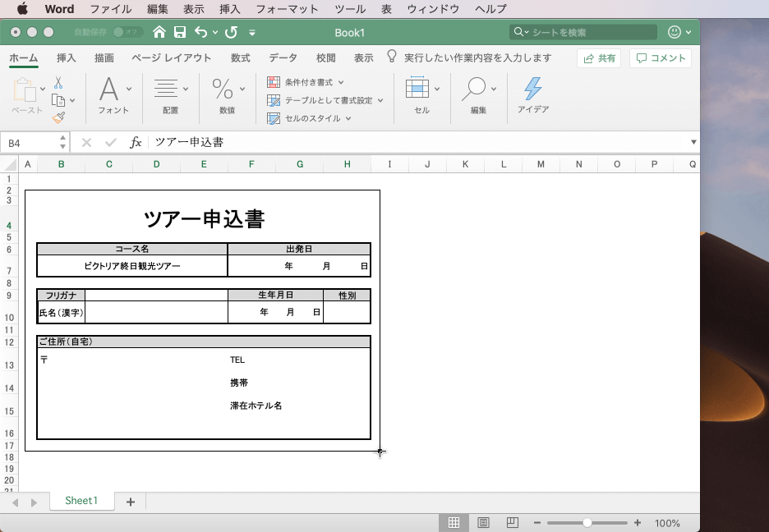The width and height of the screenshot is (769, 532).
Task: Click the Home icon in title bar
Action: coord(159,32)
